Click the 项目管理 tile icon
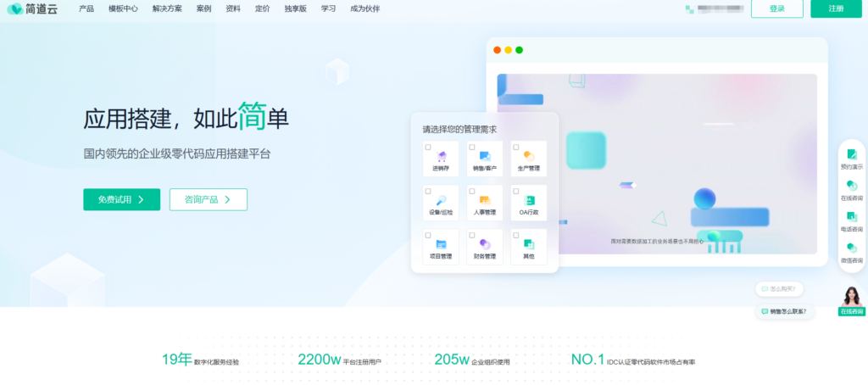This screenshot has height=385, width=868. tap(441, 244)
